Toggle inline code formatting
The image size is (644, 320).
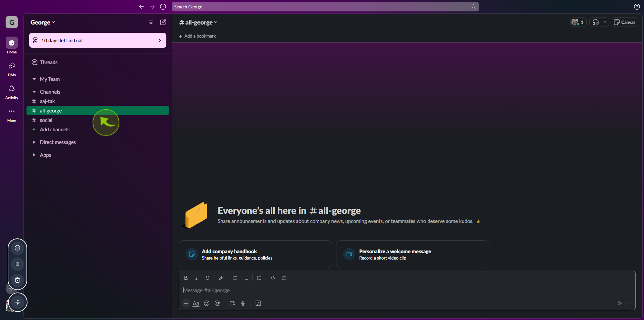pos(273,278)
